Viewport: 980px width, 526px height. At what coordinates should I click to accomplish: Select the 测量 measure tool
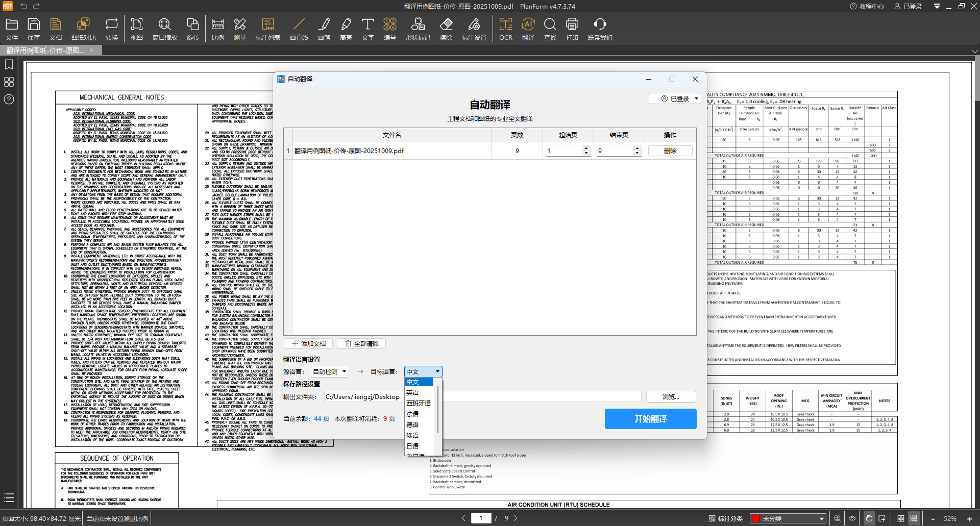coord(240,29)
